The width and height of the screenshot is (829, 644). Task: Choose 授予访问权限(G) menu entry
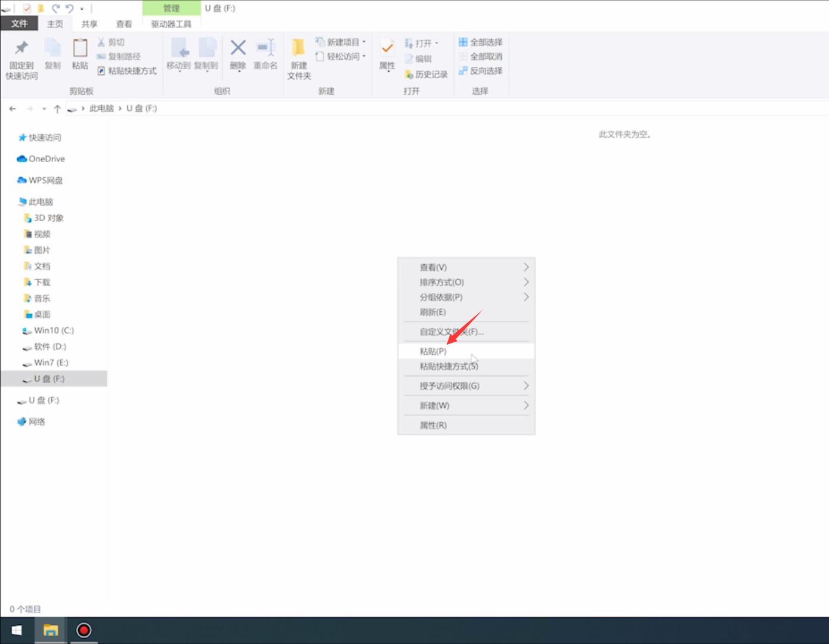tap(466, 386)
